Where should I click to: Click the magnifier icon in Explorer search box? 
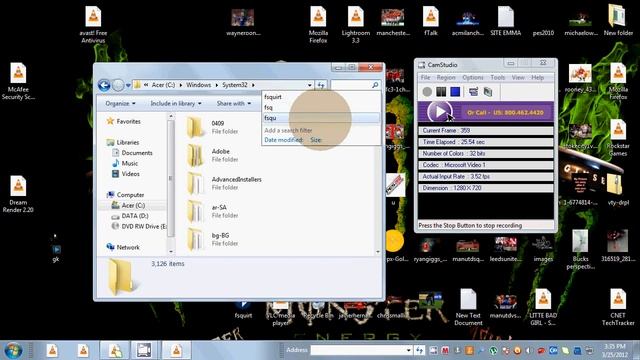tap(375, 85)
